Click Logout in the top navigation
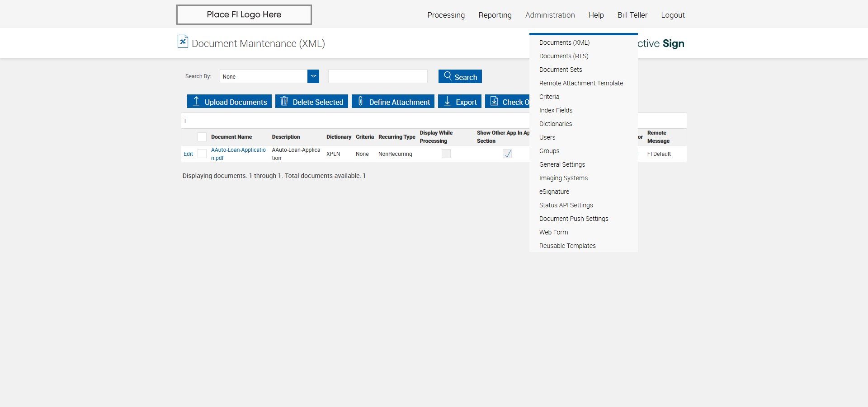 point(673,15)
